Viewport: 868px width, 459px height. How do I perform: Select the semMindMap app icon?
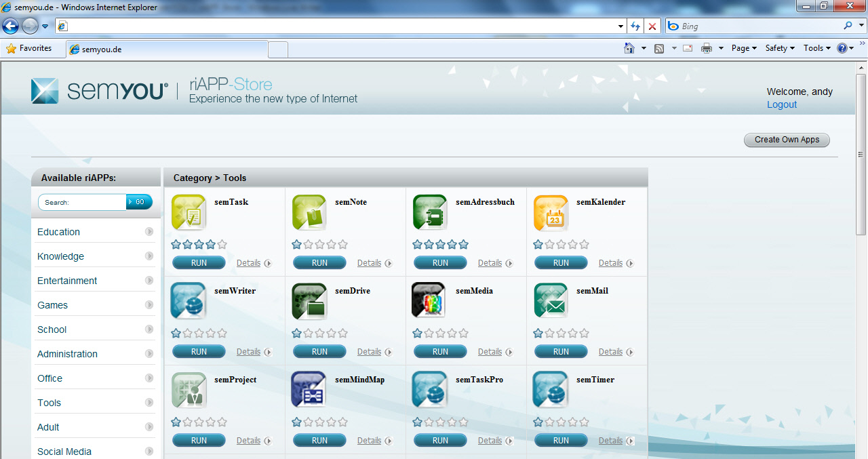309,390
